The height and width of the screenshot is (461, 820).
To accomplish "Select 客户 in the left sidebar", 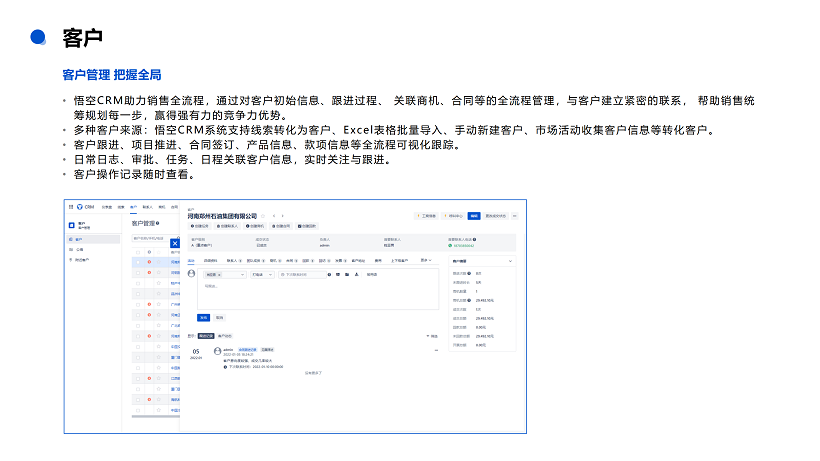I will coord(93,239).
